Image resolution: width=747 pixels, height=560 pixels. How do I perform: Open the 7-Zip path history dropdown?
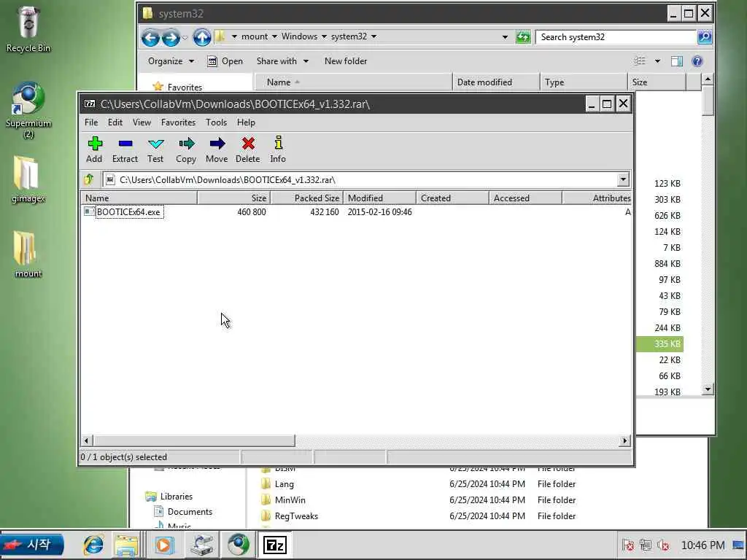[623, 179]
